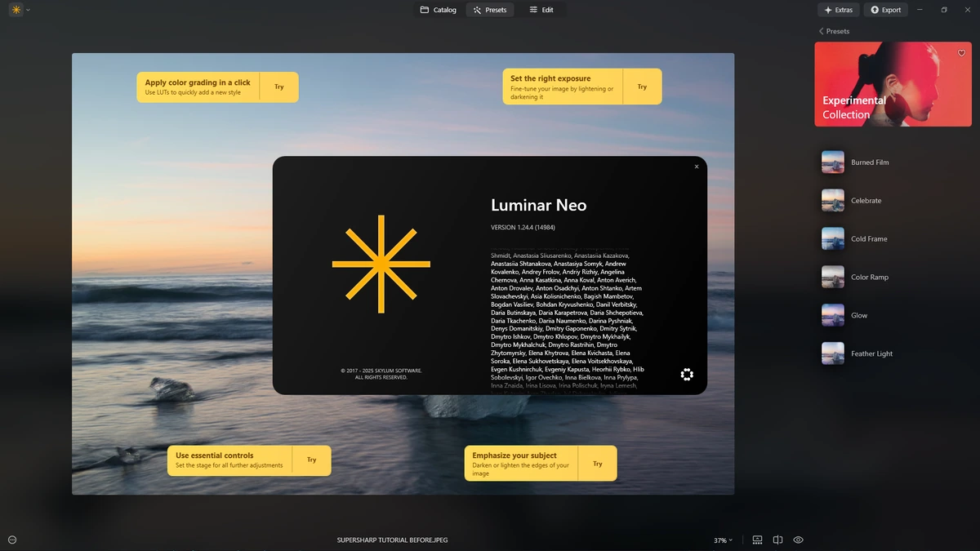The height and width of the screenshot is (551, 980).
Task: Click the circle icon in bottom-left status bar
Action: (x=12, y=540)
